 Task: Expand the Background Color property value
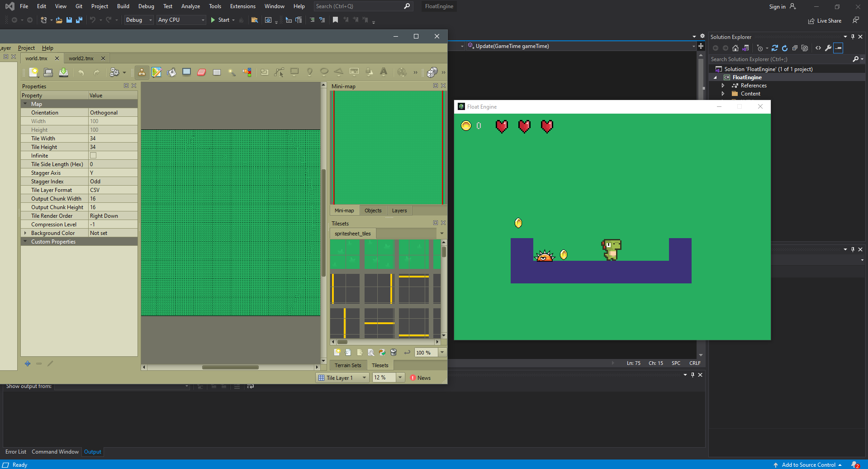coord(26,233)
